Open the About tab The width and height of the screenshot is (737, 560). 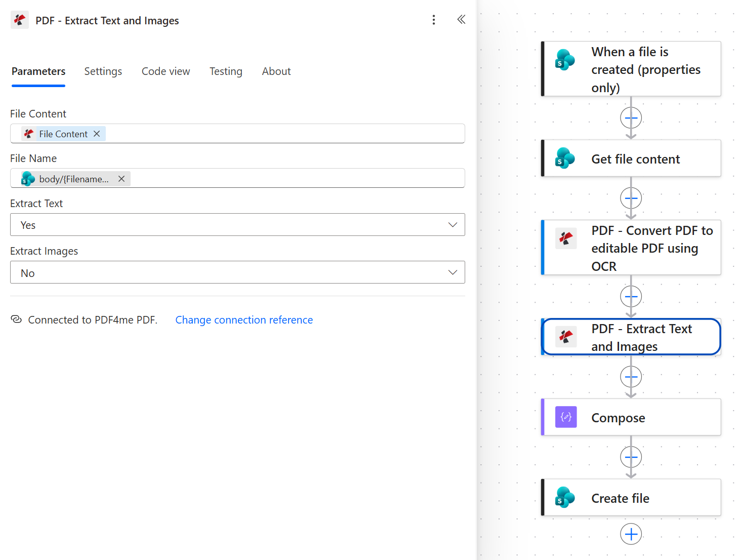tap(276, 71)
